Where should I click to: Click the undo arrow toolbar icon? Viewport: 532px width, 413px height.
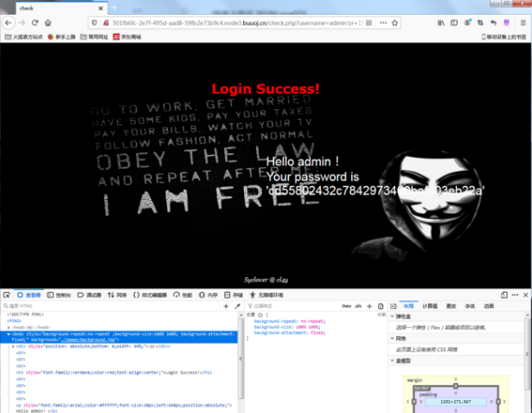coord(493,23)
